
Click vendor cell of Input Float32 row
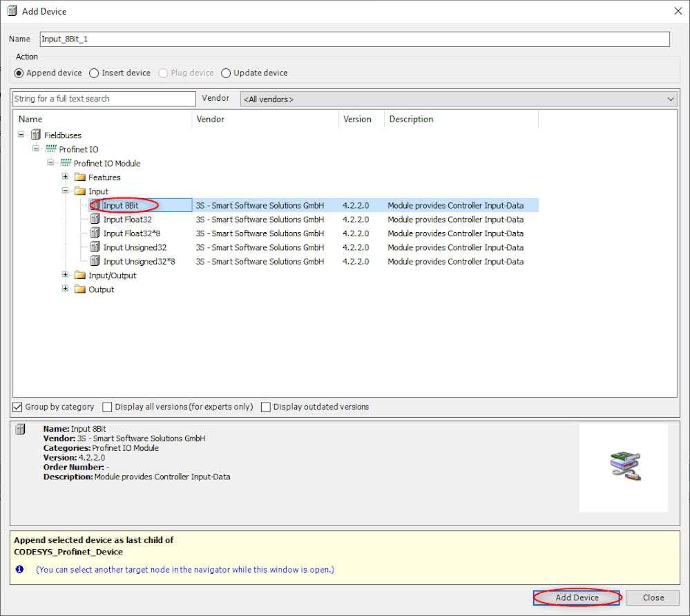[260, 219]
